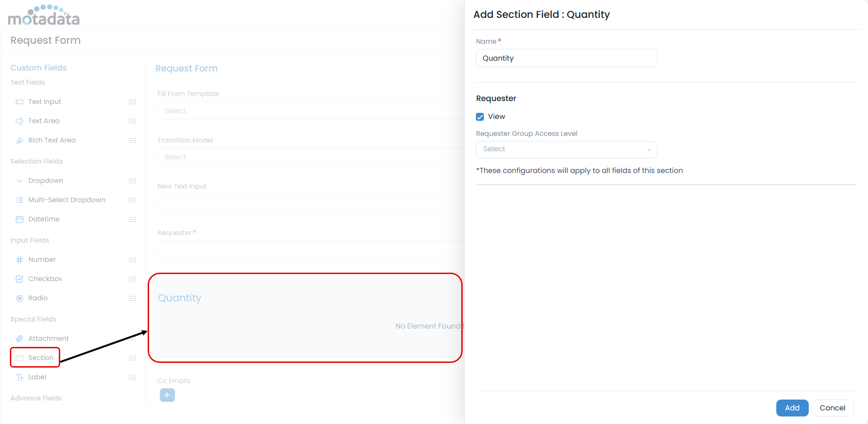Screen dimensions: 868x424
Task: Click the Number hash icon
Action: pos(19,260)
